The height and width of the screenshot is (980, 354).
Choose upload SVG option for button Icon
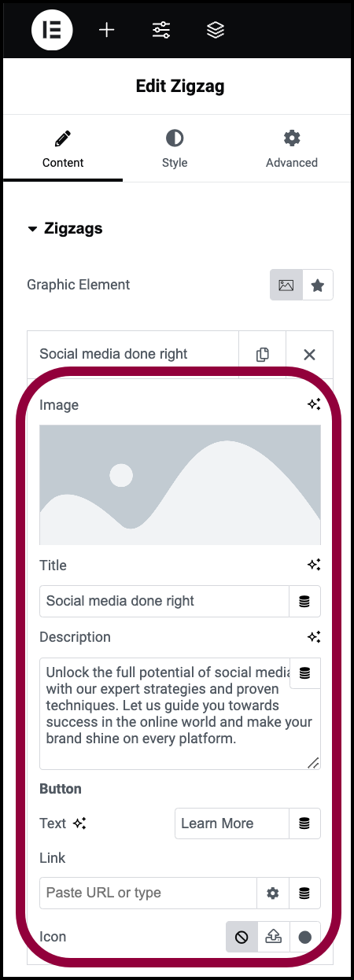click(x=274, y=937)
